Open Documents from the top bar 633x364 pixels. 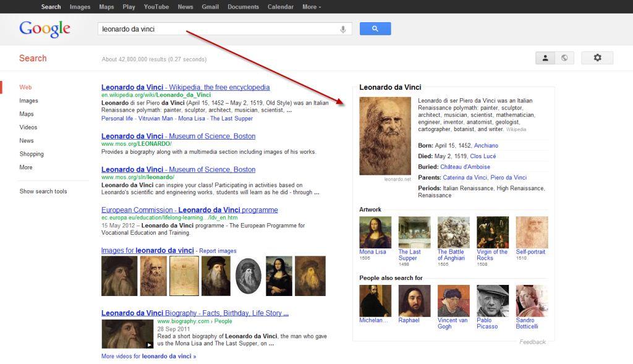243,7
